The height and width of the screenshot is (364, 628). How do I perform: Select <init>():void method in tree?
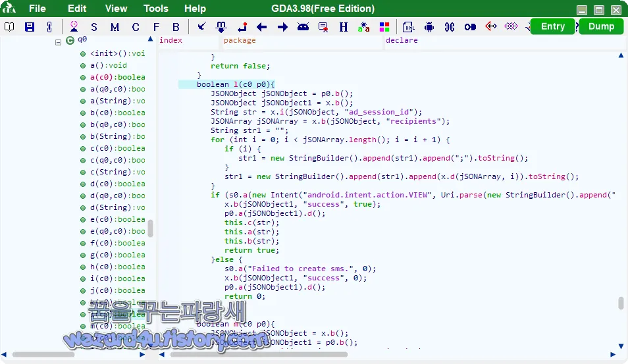pos(117,53)
